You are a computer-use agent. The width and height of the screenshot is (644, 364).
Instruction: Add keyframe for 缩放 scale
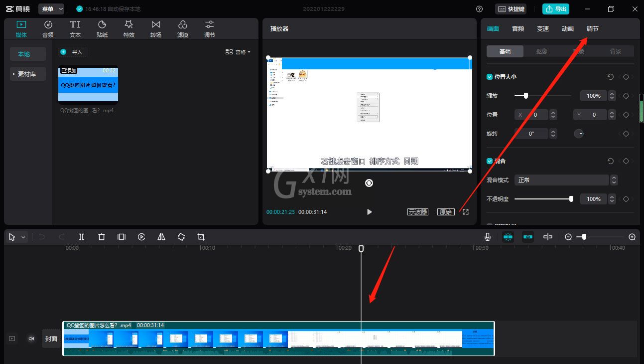coord(626,96)
